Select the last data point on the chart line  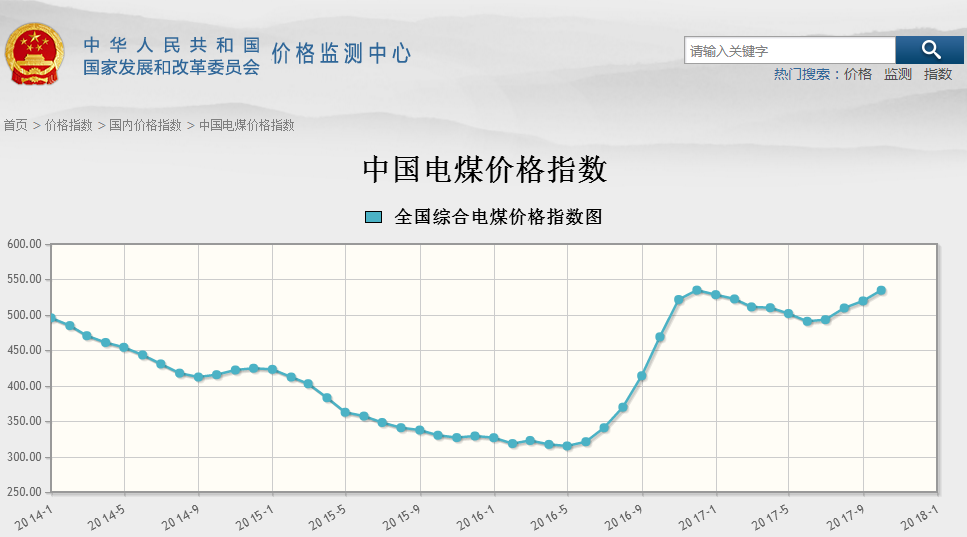click(881, 290)
